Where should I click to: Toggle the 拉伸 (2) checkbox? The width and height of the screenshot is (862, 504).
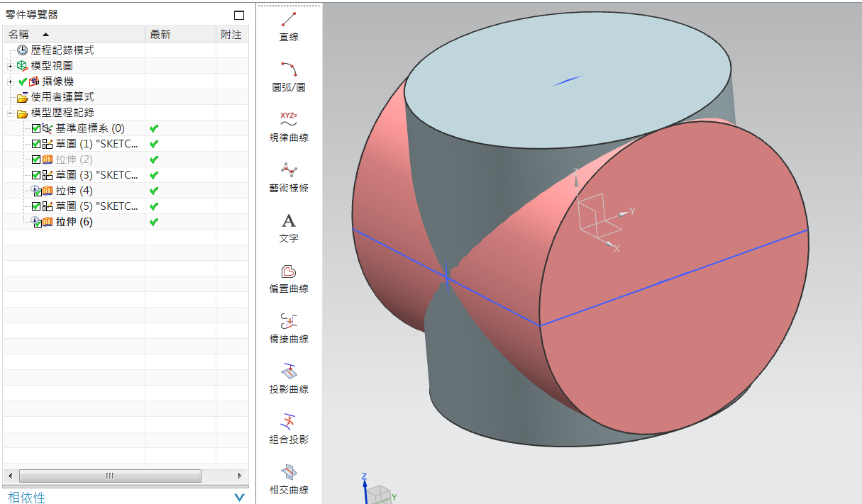[36, 159]
